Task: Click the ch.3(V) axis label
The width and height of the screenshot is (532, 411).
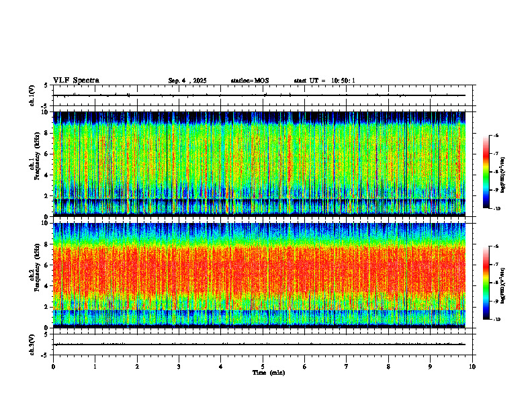Action: click(32, 345)
